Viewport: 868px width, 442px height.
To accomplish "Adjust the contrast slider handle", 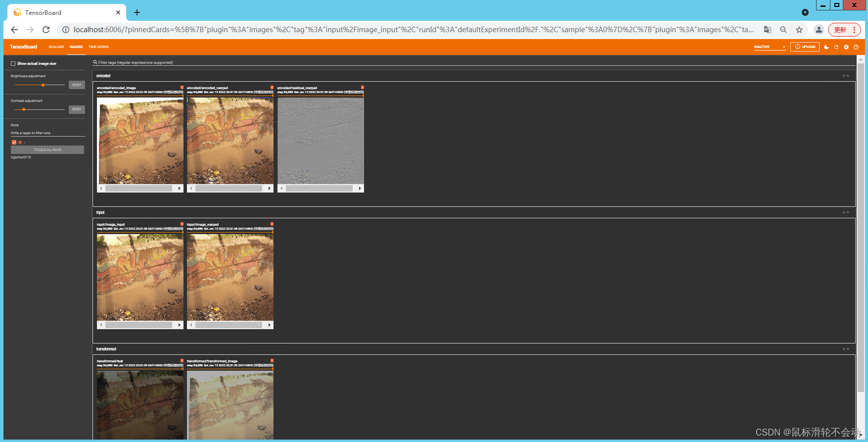I will (24, 109).
